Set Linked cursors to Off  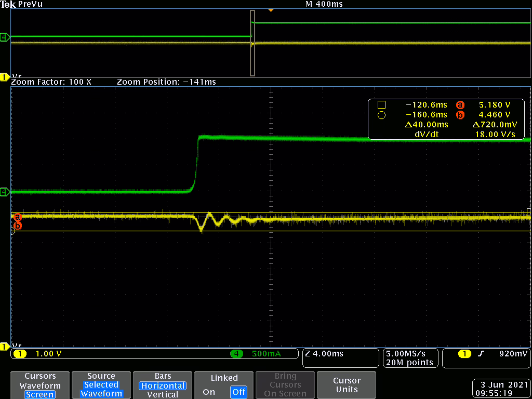pyautogui.click(x=238, y=392)
